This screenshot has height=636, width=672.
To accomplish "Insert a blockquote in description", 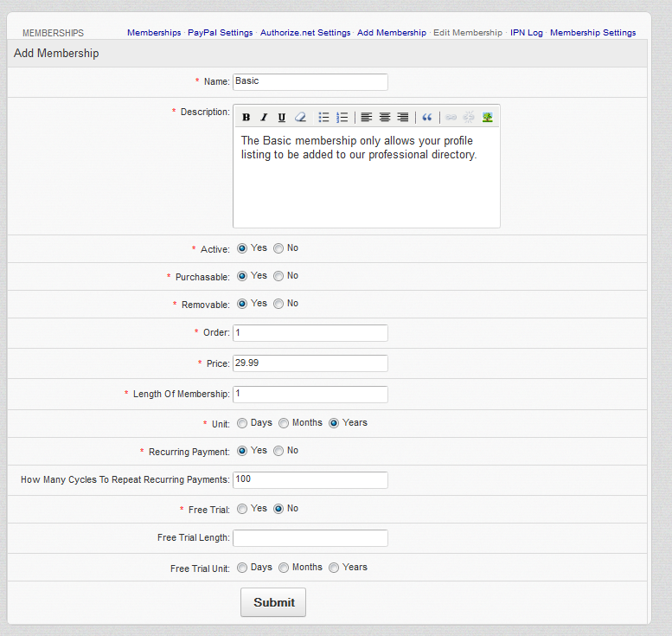I will (426, 118).
